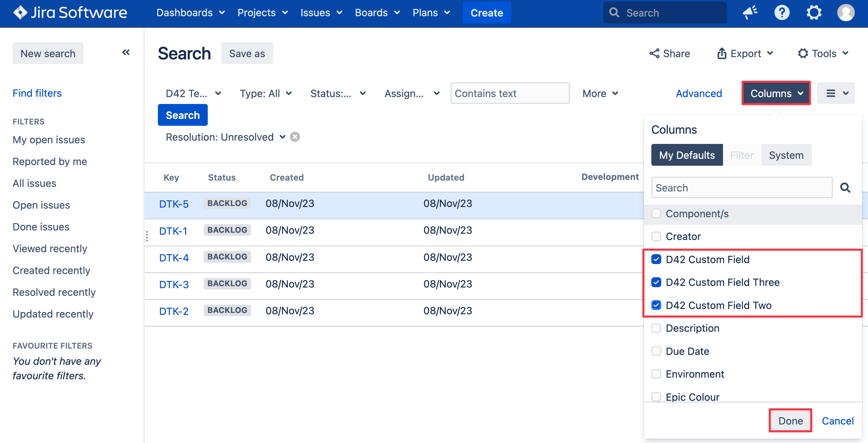Collapse the filters sidebar panel
868x443 pixels.
(x=126, y=52)
